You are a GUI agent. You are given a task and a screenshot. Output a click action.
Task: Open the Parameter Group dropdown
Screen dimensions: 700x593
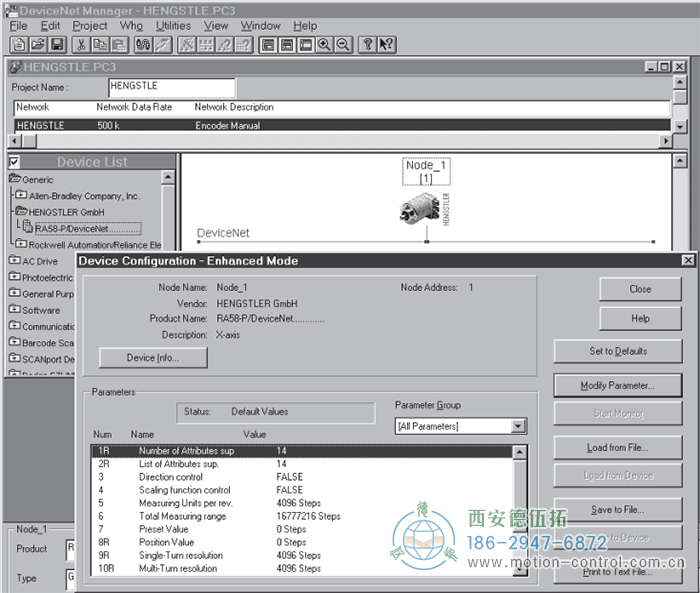click(x=517, y=426)
